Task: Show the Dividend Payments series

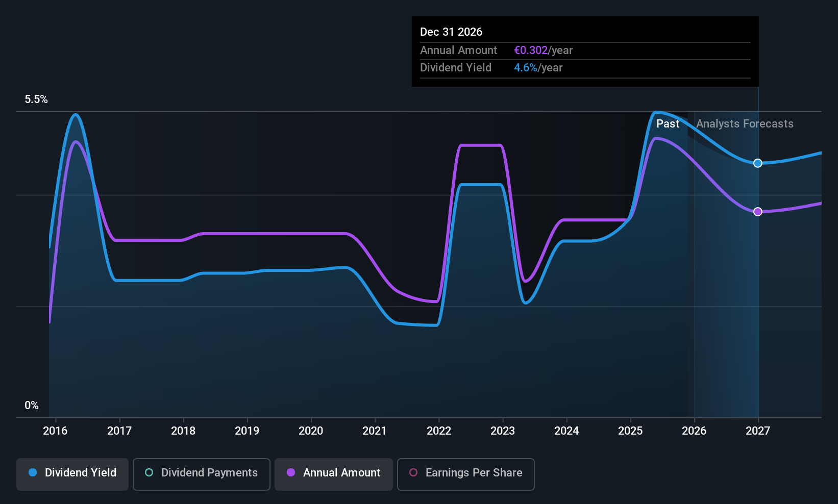Action: pyautogui.click(x=201, y=473)
